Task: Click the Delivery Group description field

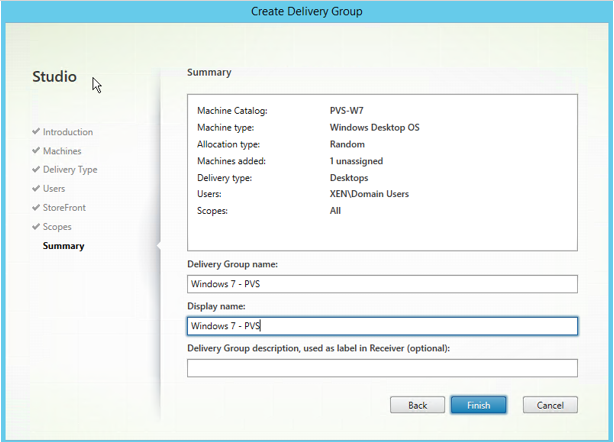Action: (382, 368)
